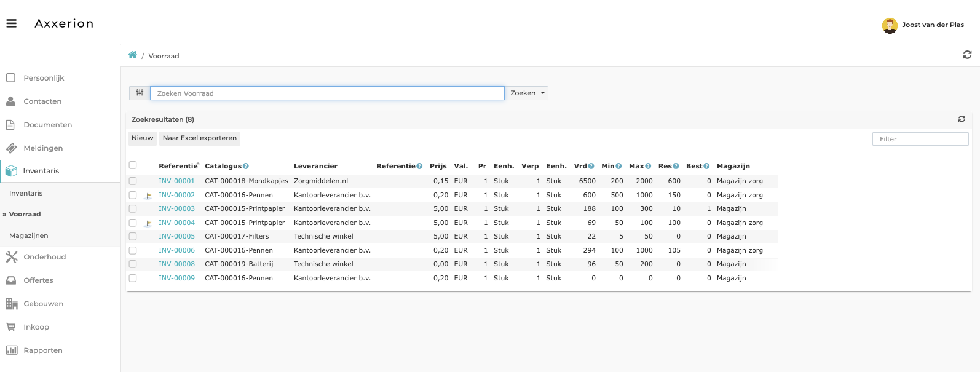Open Magazijnen in the sidebar submenu
This screenshot has width=980, height=372.
tap(28, 235)
